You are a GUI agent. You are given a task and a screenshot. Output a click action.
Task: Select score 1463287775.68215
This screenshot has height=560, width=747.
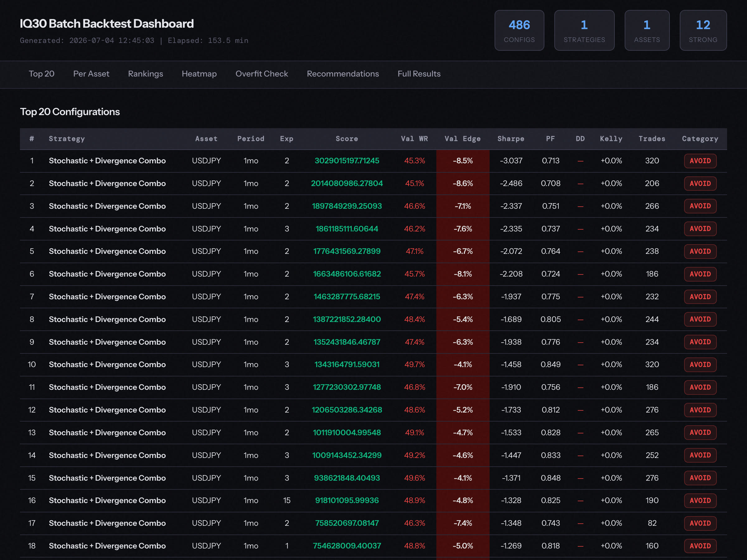347,297
